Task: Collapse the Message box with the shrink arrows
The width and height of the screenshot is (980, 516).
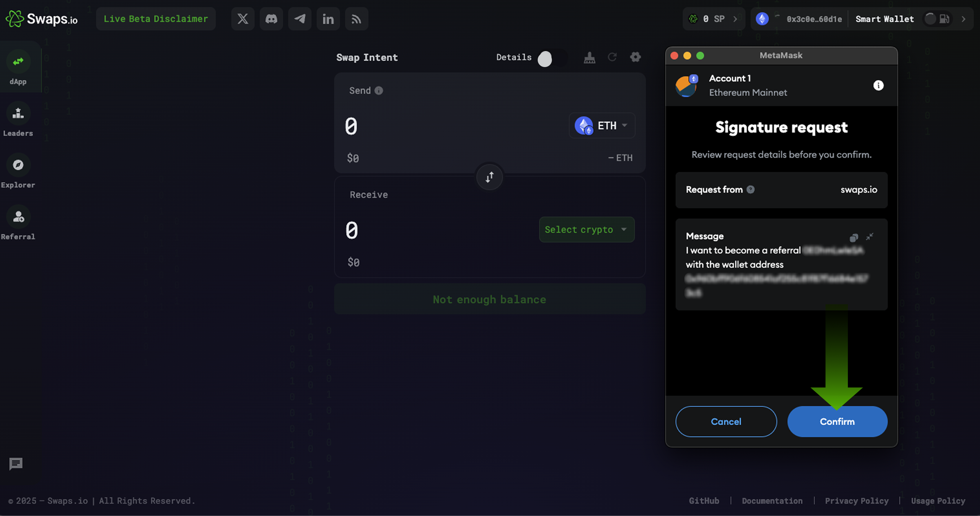Action: coord(870,237)
